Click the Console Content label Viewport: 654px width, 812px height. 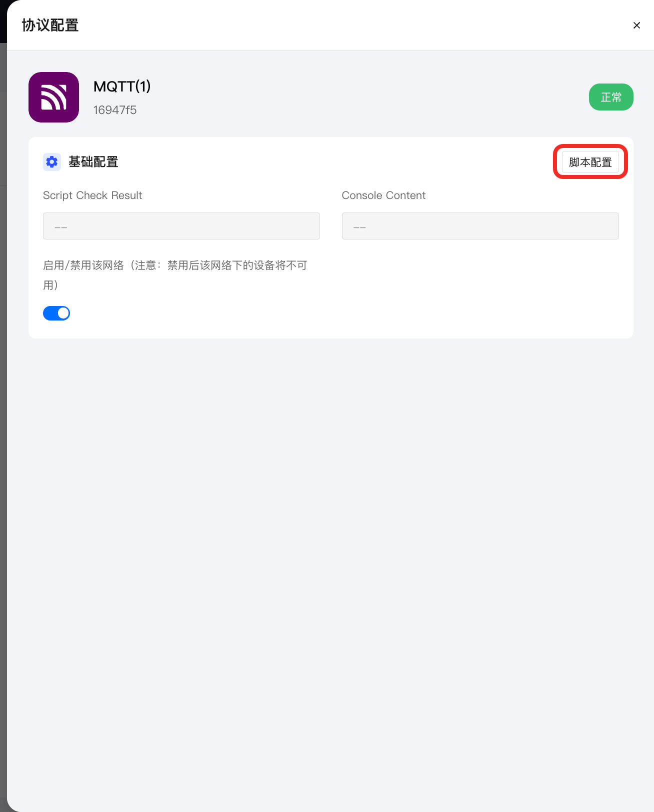coord(383,195)
